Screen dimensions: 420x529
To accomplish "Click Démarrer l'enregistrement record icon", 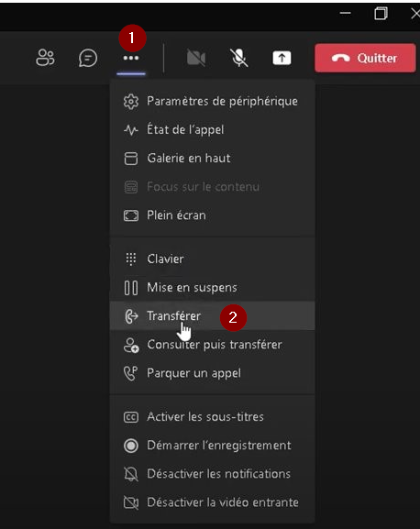I will point(131,446).
